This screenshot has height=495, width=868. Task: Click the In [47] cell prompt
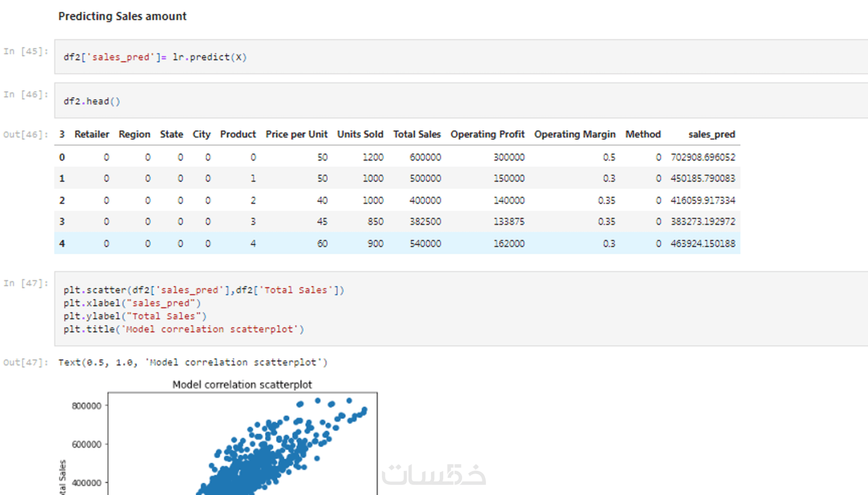click(26, 283)
